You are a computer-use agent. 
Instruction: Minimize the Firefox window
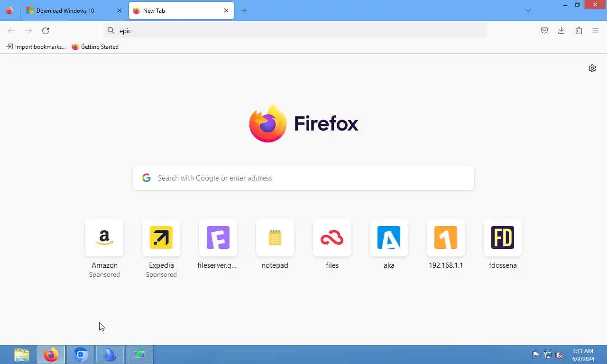pyautogui.click(x=565, y=5)
